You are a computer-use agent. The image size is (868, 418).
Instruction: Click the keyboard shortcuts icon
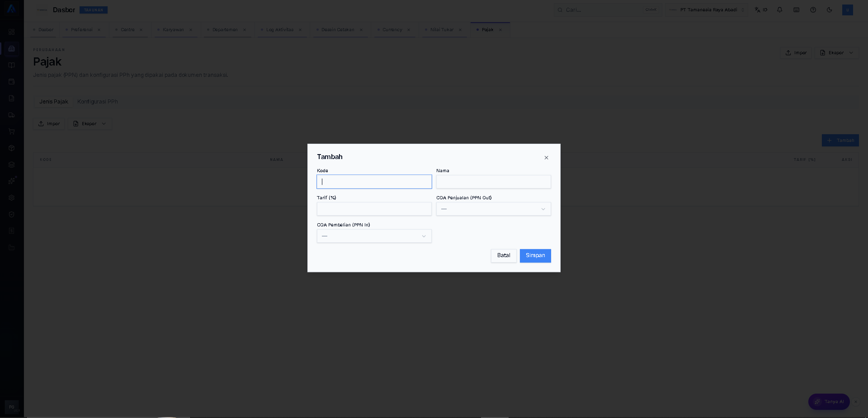pyautogui.click(x=796, y=9)
